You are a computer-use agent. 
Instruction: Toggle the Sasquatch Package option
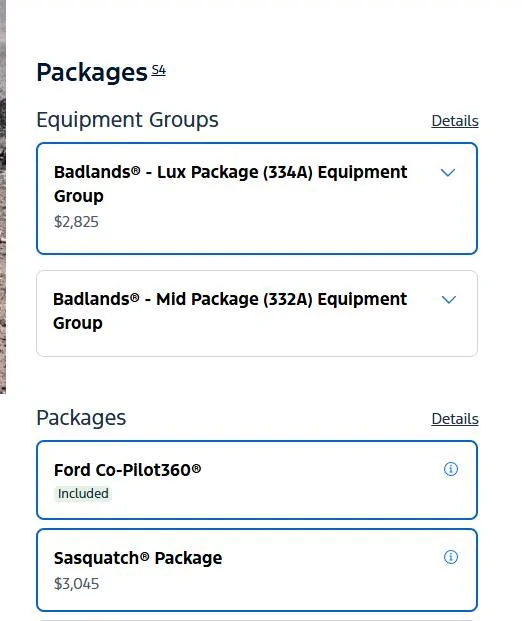(x=257, y=570)
